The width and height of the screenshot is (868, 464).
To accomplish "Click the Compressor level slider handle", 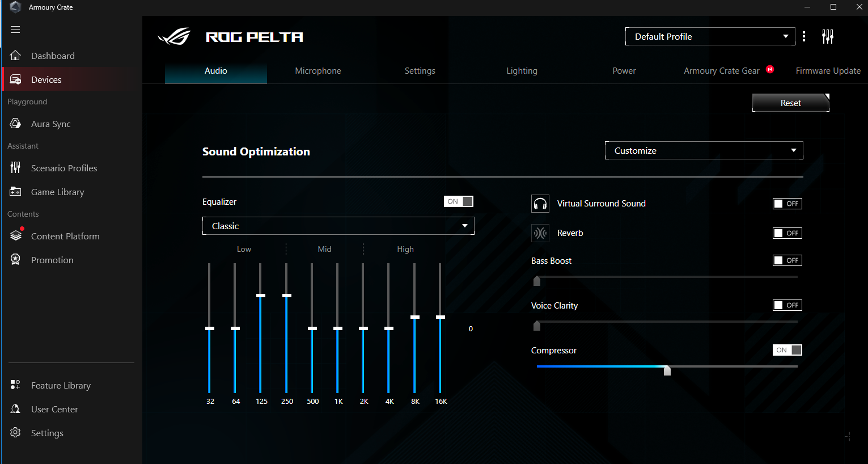I will click(x=667, y=370).
